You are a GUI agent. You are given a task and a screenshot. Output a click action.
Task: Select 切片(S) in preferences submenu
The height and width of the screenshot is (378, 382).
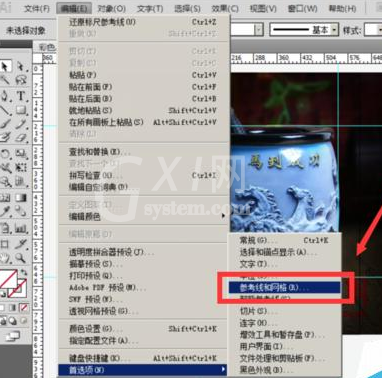pyautogui.click(x=285, y=311)
